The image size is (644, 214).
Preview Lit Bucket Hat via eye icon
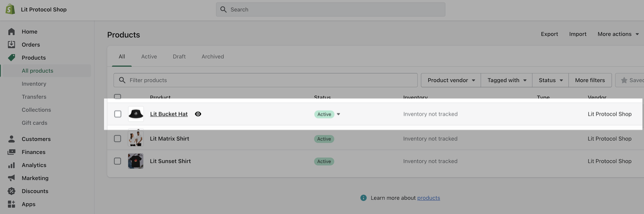[x=198, y=114]
